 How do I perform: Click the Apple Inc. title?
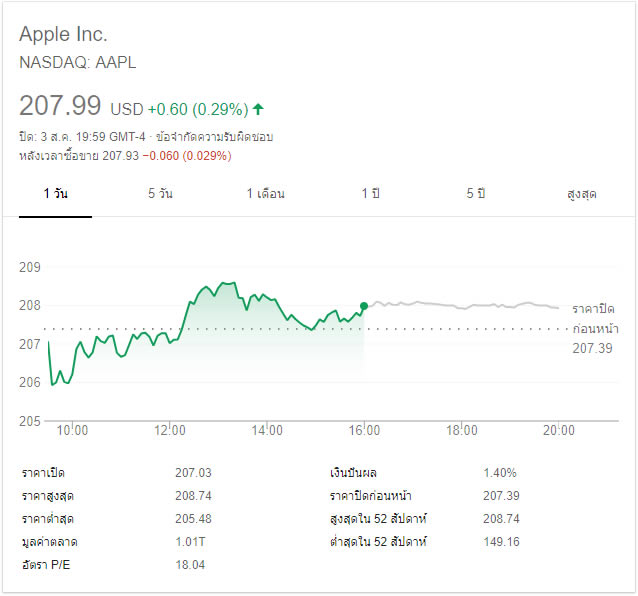tap(65, 35)
